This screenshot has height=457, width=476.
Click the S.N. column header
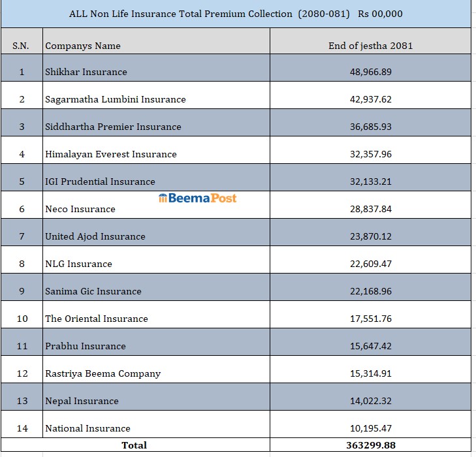pos(22,46)
